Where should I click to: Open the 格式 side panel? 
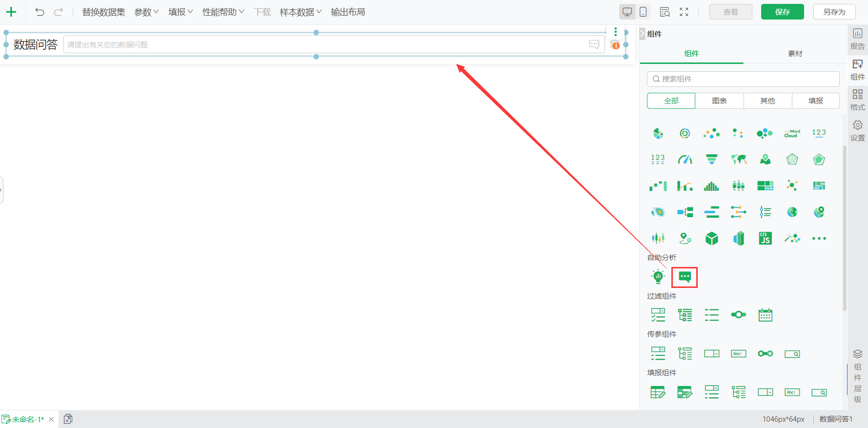(x=857, y=100)
